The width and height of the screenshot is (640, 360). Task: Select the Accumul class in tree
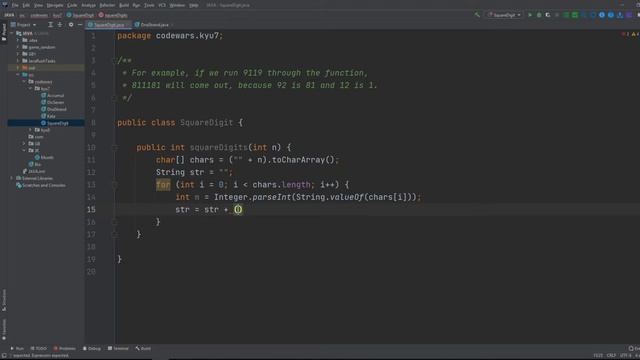(53, 96)
